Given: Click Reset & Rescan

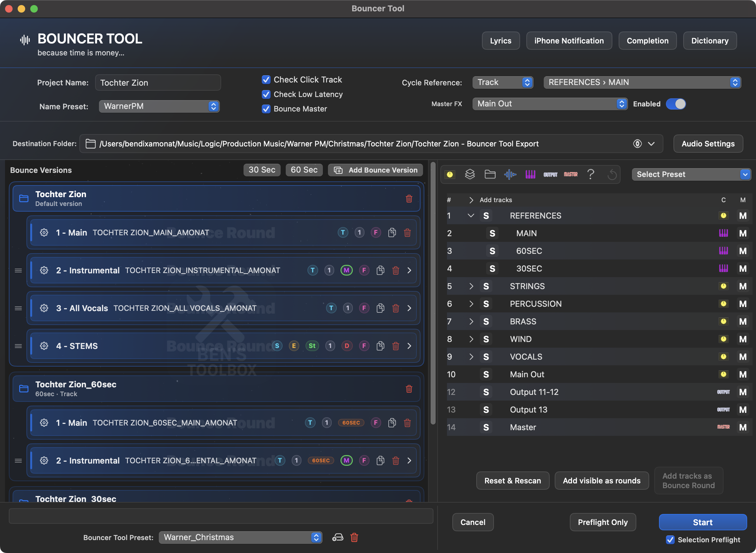Looking at the screenshot, I should [x=513, y=481].
